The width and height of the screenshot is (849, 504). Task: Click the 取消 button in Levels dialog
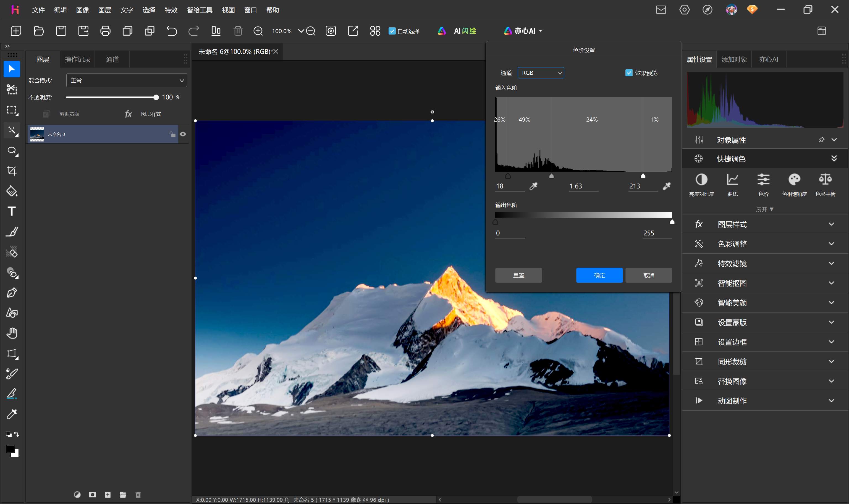pyautogui.click(x=649, y=275)
